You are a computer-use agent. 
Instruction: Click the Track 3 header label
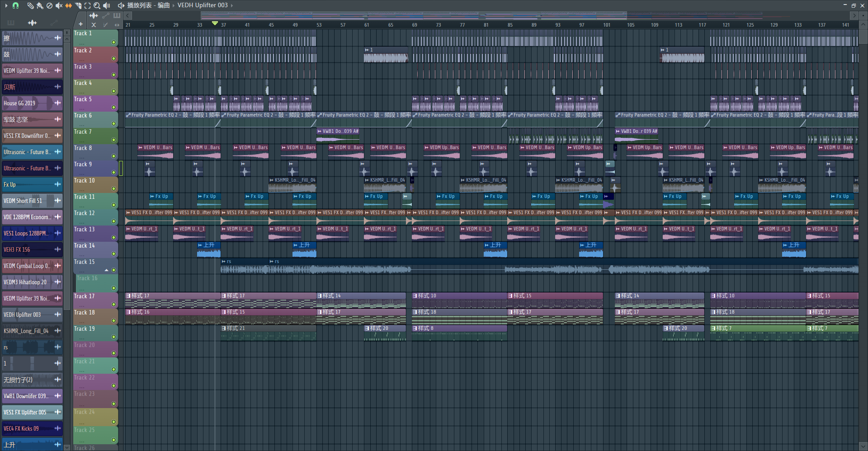[x=83, y=67]
